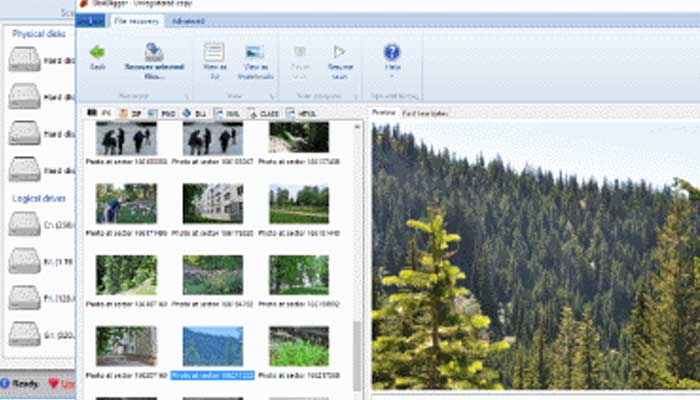Open the PNG file type tab
Screen dimensions: 700x400
162,114
